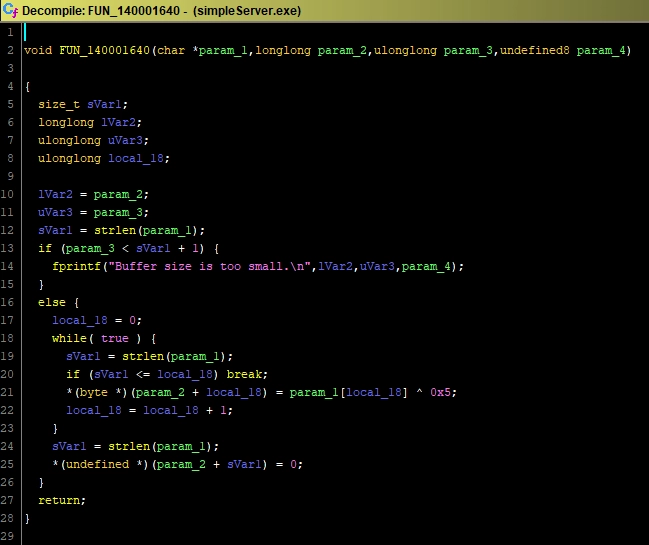Click line number 21 in the gutter

point(10,392)
